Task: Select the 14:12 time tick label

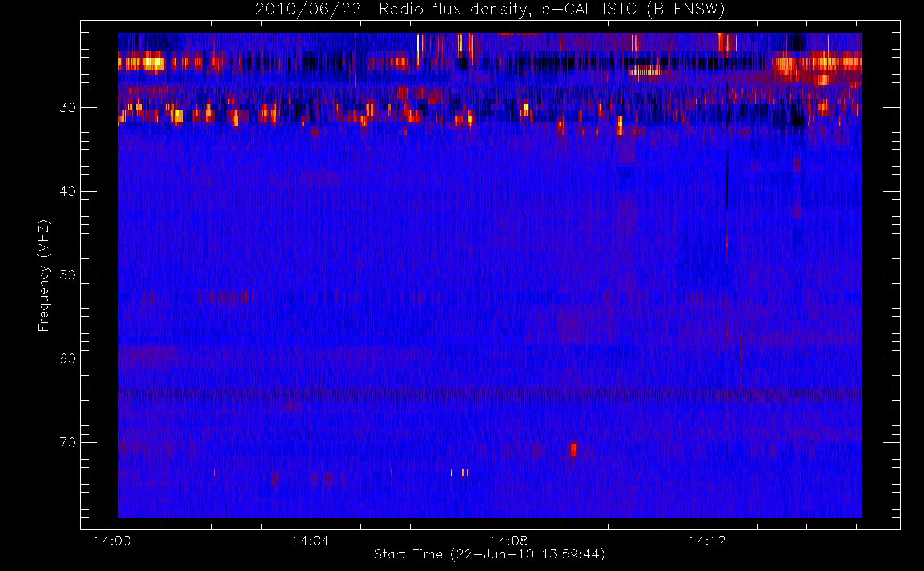Action: 708,541
